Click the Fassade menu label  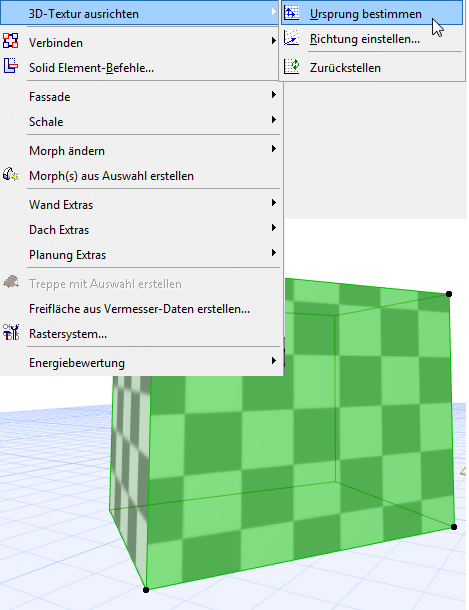click(49, 96)
